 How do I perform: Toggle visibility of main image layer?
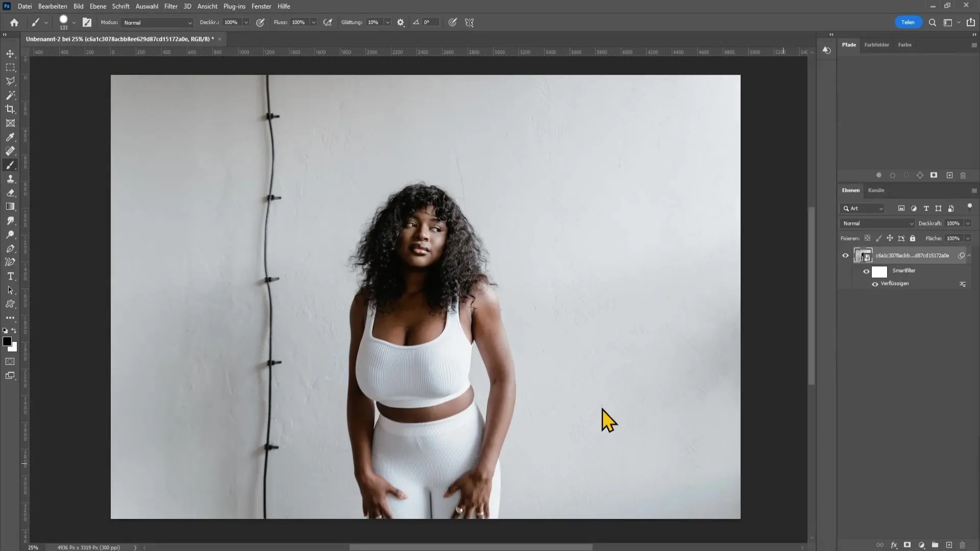pos(845,254)
